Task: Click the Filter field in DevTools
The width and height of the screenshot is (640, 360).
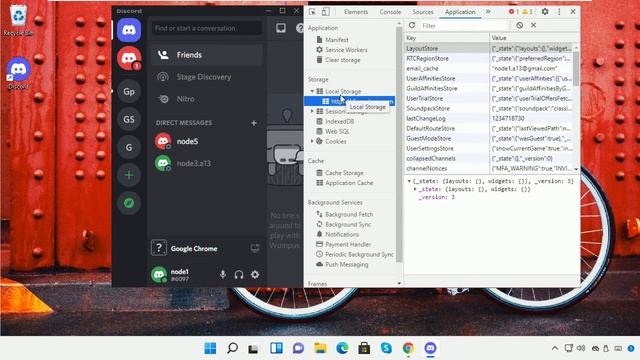Action: (x=463, y=25)
